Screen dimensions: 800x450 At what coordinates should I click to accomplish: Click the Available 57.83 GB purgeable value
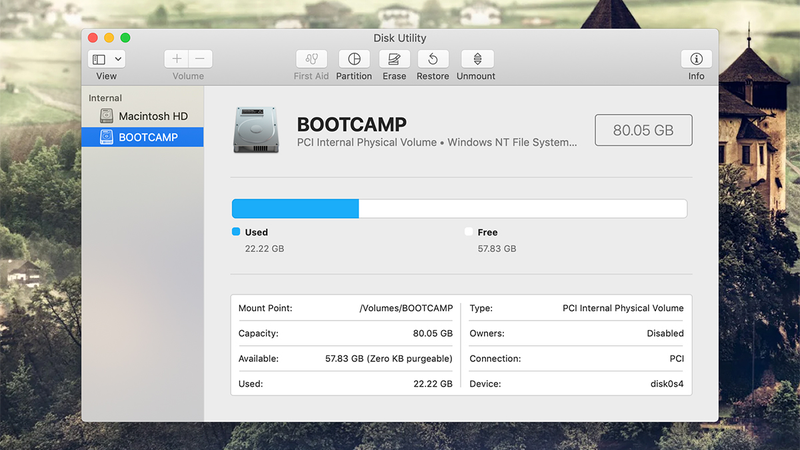389,359
